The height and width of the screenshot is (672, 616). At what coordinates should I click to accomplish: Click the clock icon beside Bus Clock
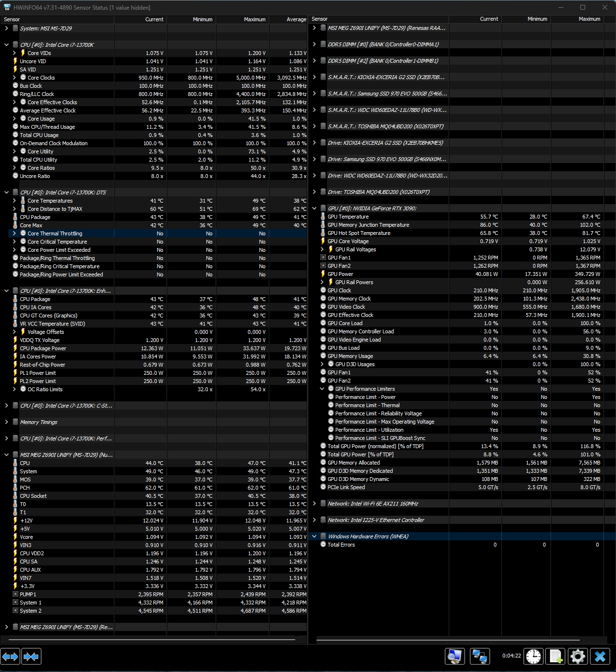(15, 86)
